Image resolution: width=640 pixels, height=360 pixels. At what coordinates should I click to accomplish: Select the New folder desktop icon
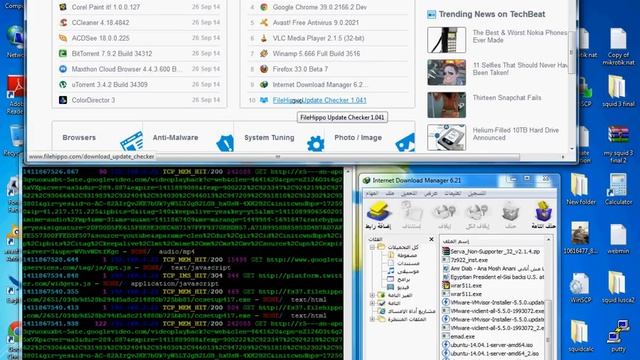[580, 184]
